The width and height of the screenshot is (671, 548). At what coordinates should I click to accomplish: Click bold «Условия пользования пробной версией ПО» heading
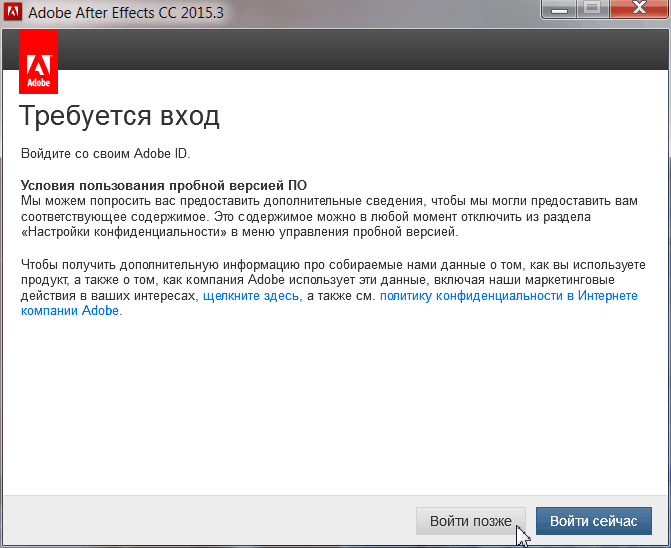tap(164, 186)
